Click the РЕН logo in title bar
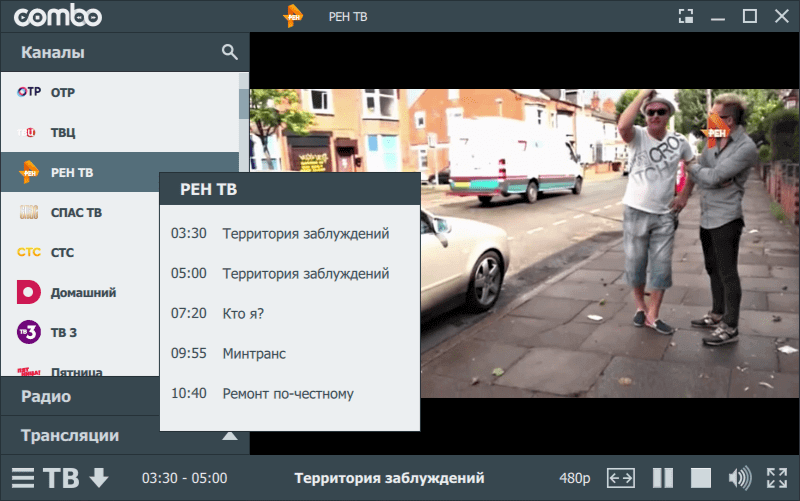 tap(293, 16)
